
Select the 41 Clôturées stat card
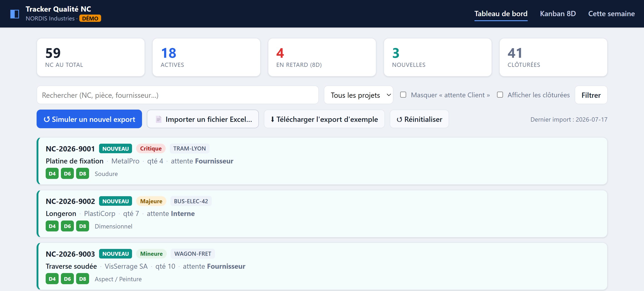point(553,57)
